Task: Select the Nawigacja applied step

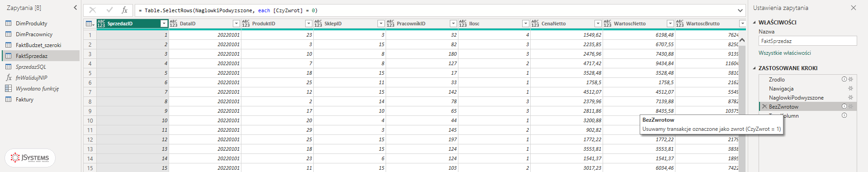Action: pyautogui.click(x=781, y=88)
